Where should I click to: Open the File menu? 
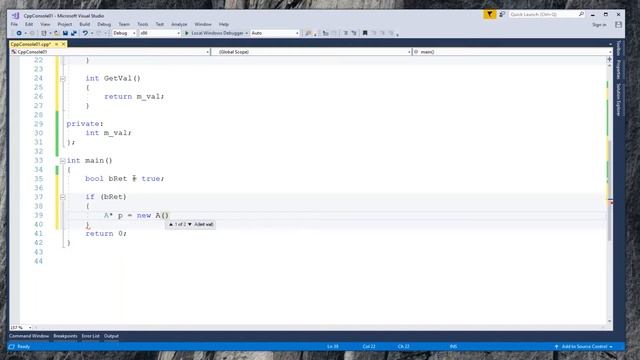click(14, 24)
